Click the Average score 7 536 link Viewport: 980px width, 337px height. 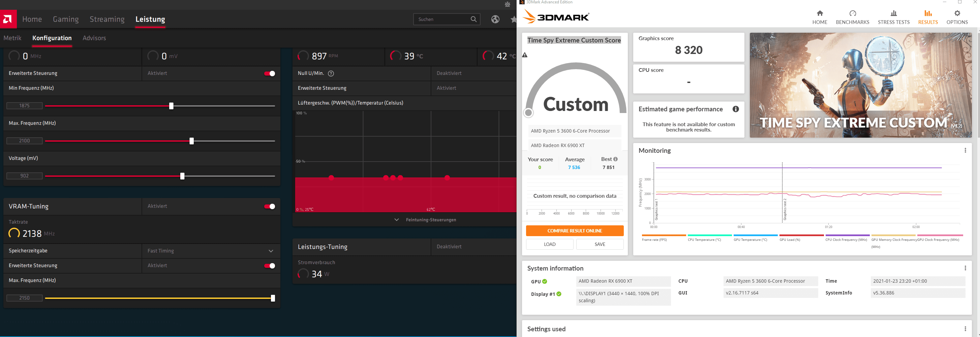pos(574,168)
